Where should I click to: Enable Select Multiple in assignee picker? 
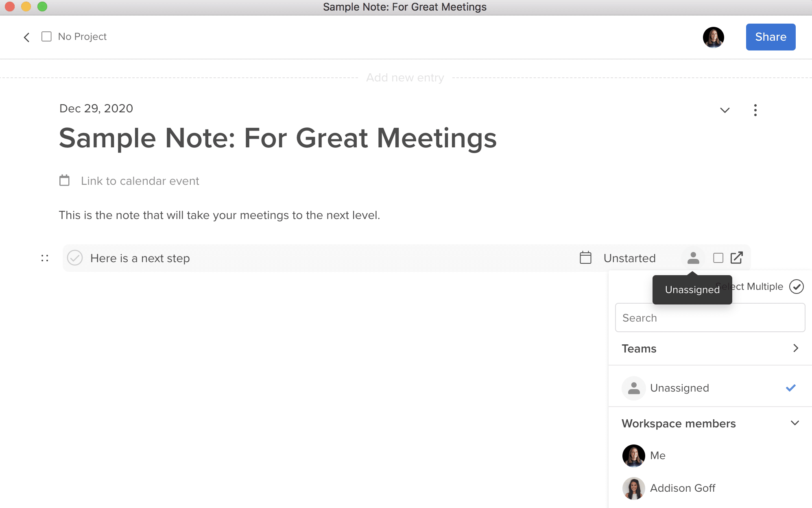click(797, 286)
